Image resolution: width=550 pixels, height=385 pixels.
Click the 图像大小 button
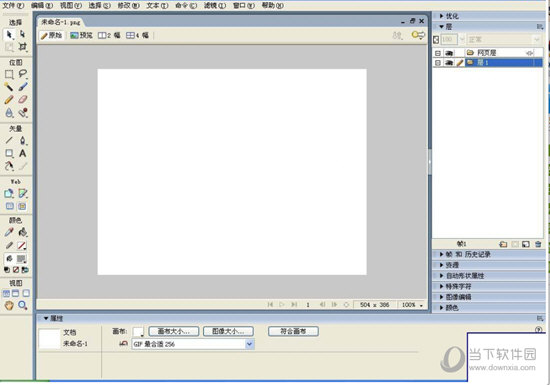[x=228, y=331]
